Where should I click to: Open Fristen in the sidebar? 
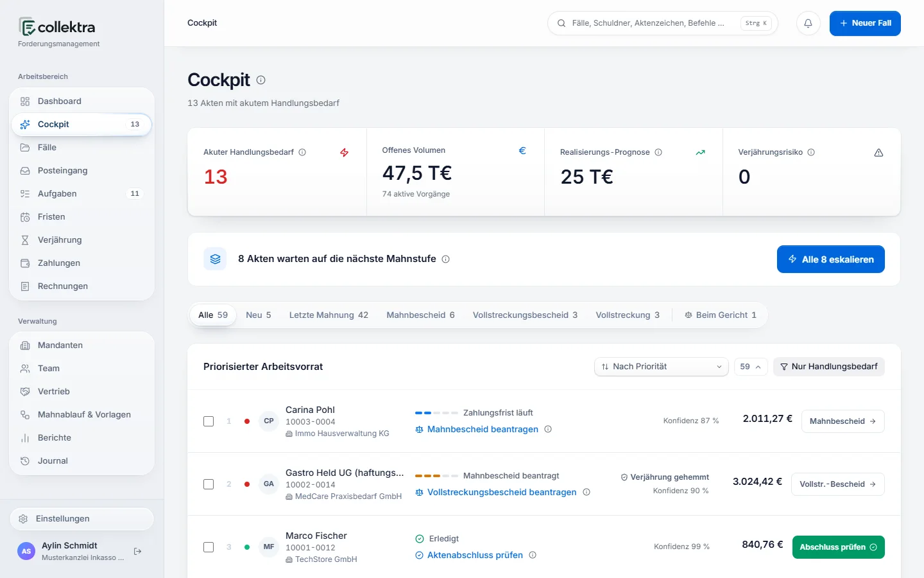[81, 217]
